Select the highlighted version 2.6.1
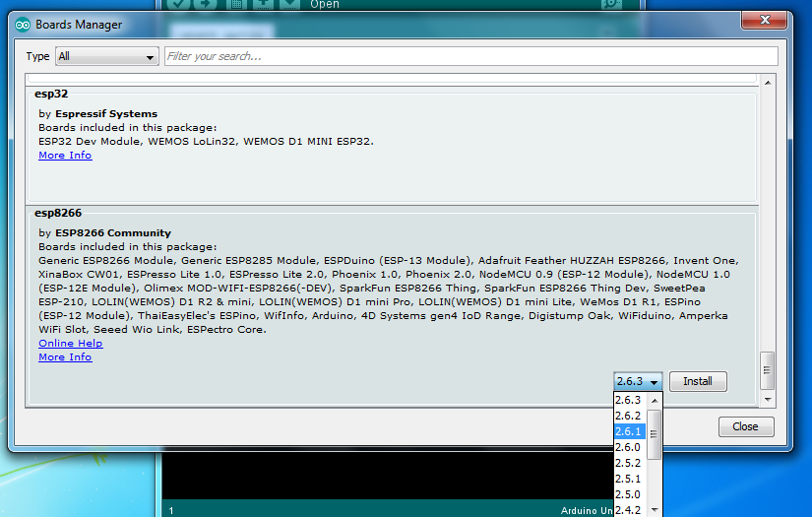Image resolution: width=812 pixels, height=517 pixels. [x=630, y=431]
